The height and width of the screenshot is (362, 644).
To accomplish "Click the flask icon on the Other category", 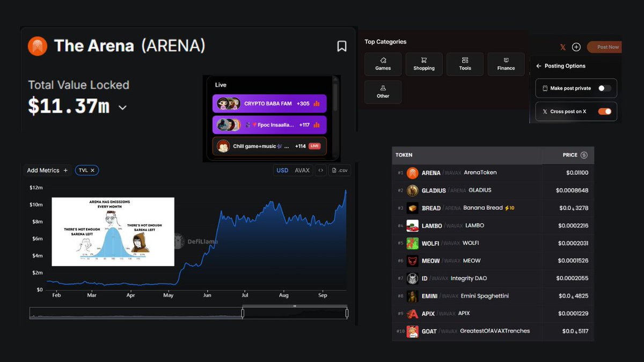I will pos(383,88).
